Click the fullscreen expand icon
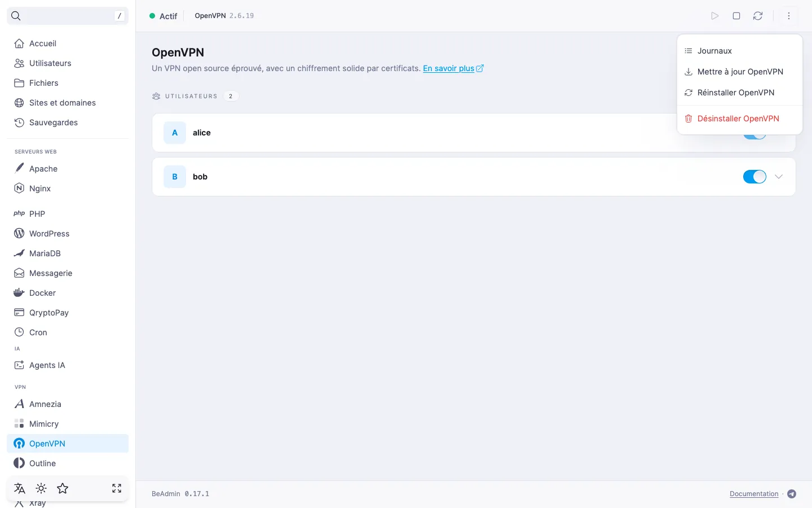Screen dimensions: 812x508 [x=117, y=488]
